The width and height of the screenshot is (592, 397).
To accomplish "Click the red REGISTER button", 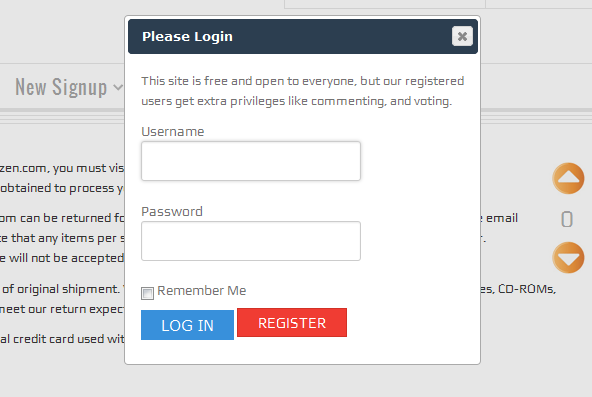I will coord(292,323).
